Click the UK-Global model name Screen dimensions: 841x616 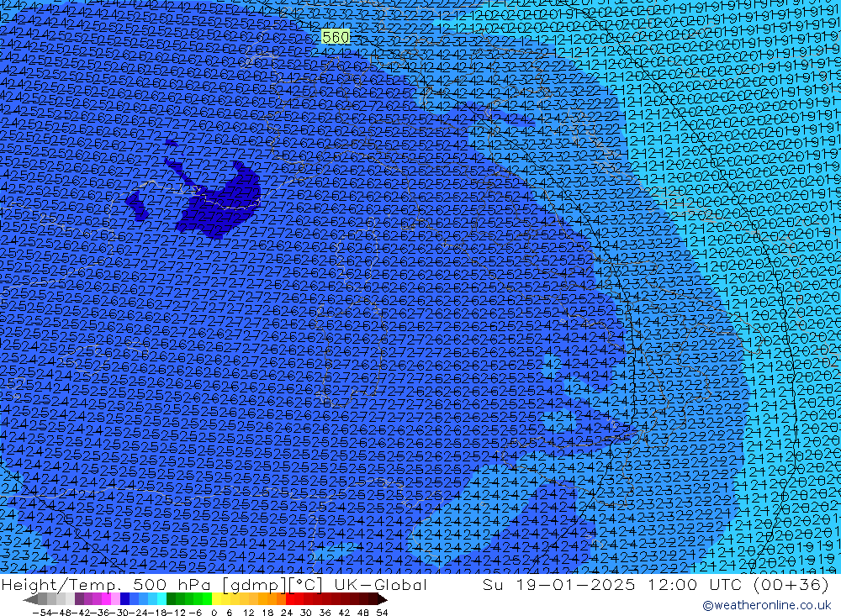[380, 584]
